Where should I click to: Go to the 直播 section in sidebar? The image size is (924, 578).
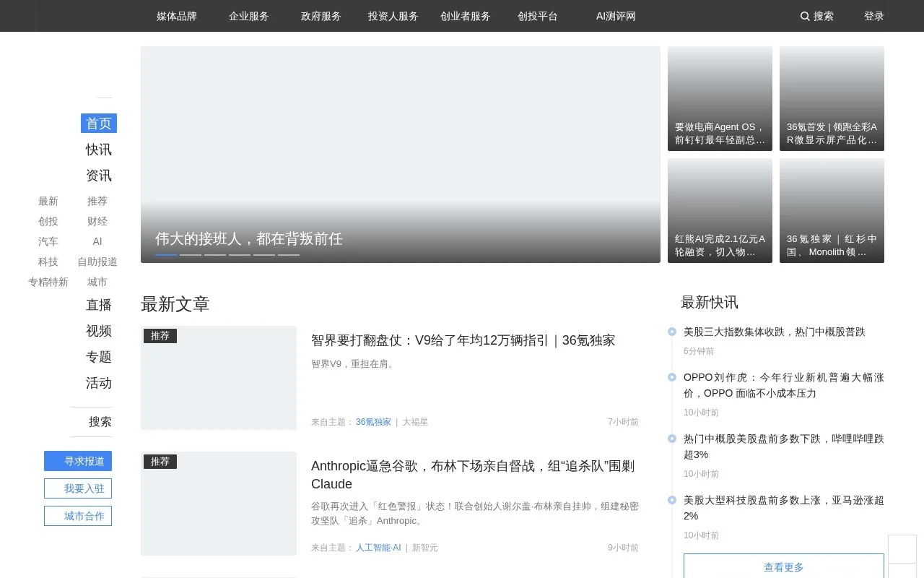pyautogui.click(x=99, y=305)
